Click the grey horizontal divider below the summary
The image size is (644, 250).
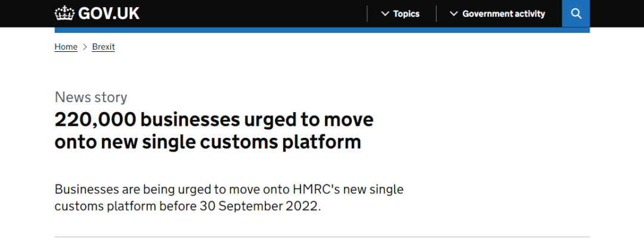(322, 237)
